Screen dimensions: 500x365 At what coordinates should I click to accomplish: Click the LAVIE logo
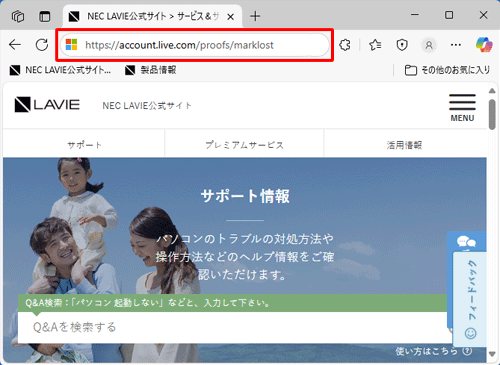(x=47, y=105)
